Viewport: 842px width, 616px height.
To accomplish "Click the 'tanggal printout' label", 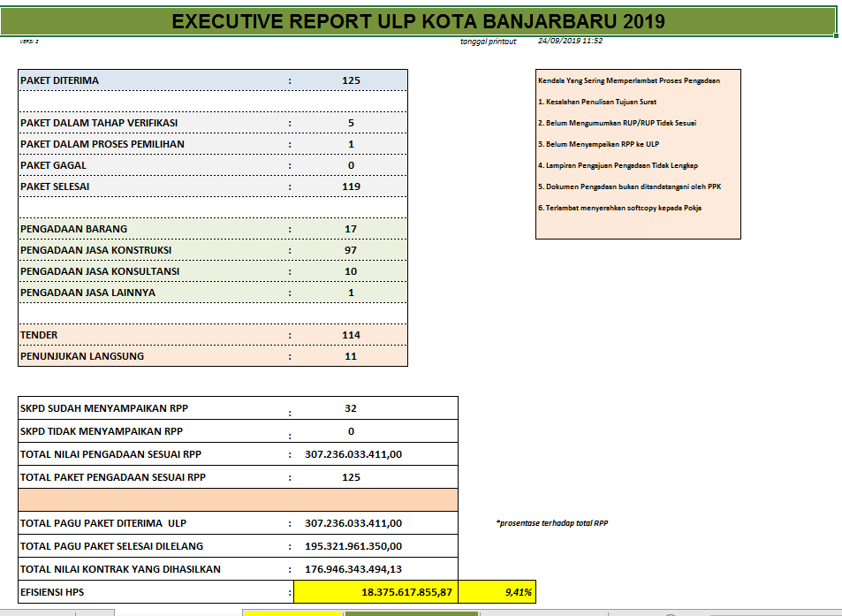I will pos(488,42).
